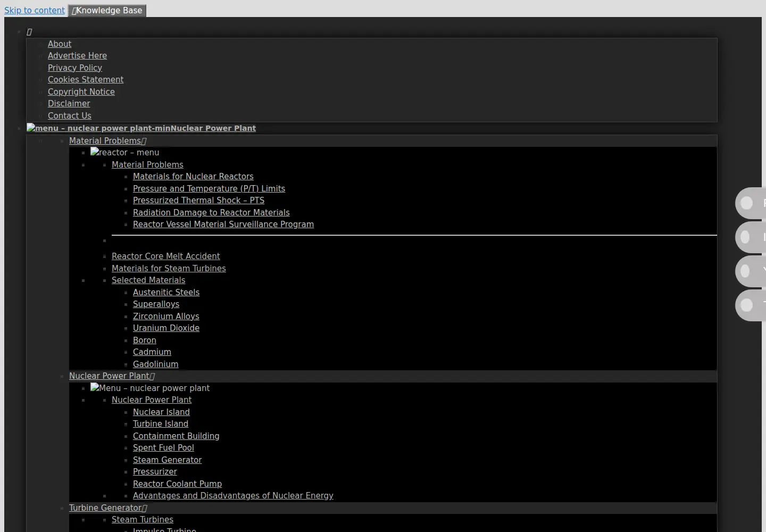Open the Copyright Notice link

[81, 92]
